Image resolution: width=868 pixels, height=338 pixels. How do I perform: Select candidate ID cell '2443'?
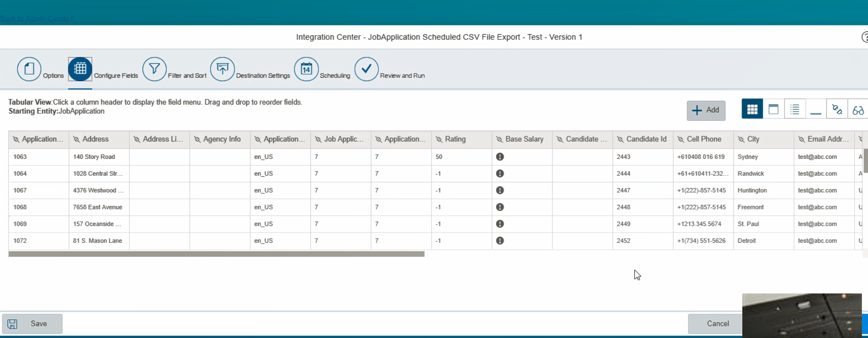point(643,157)
